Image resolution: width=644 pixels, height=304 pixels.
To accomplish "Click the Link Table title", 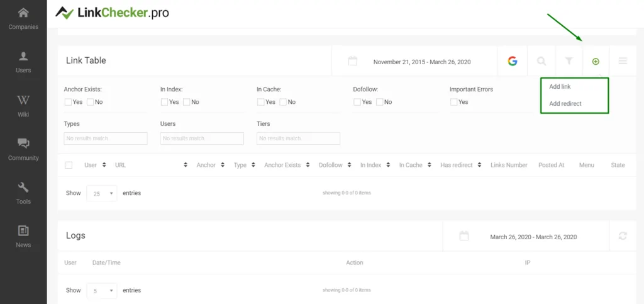I will (x=86, y=60).
